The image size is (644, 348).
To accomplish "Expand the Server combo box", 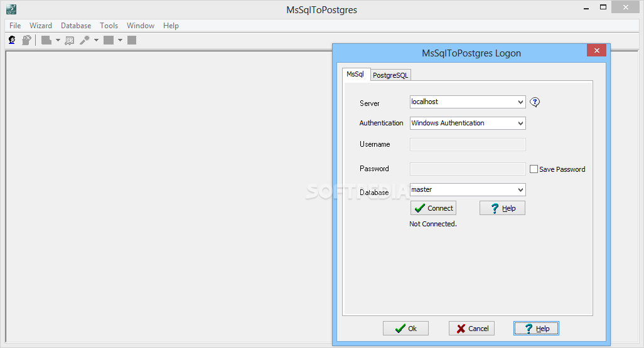I will click(x=520, y=102).
